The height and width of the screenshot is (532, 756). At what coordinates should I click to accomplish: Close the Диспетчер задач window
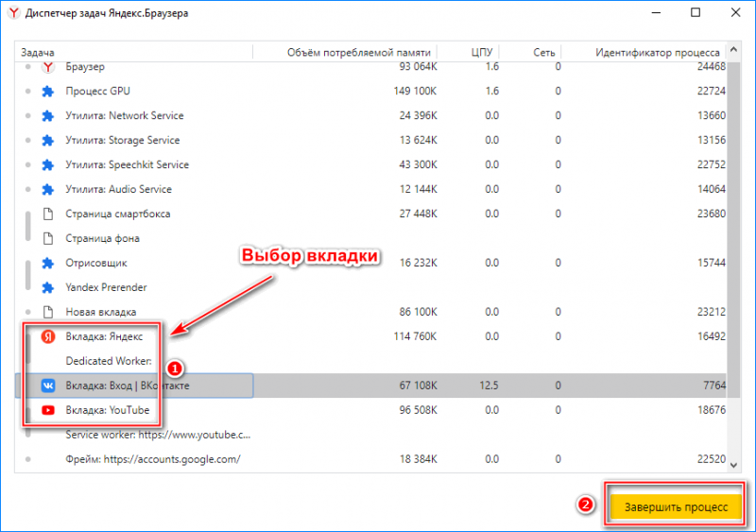[x=735, y=12]
